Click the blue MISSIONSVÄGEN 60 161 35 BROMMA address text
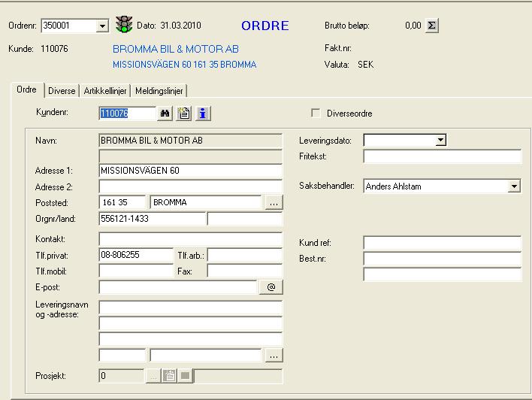The height and width of the screenshot is (400, 532). [x=185, y=65]
